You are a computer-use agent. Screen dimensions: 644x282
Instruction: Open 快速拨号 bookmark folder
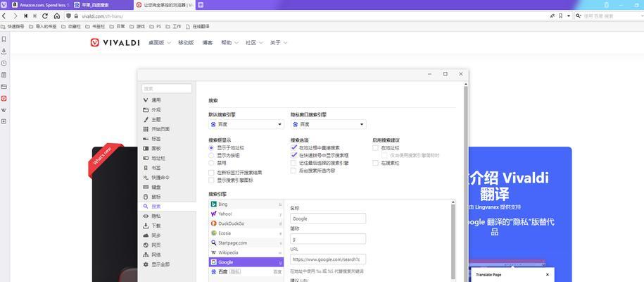pos(13,26)
